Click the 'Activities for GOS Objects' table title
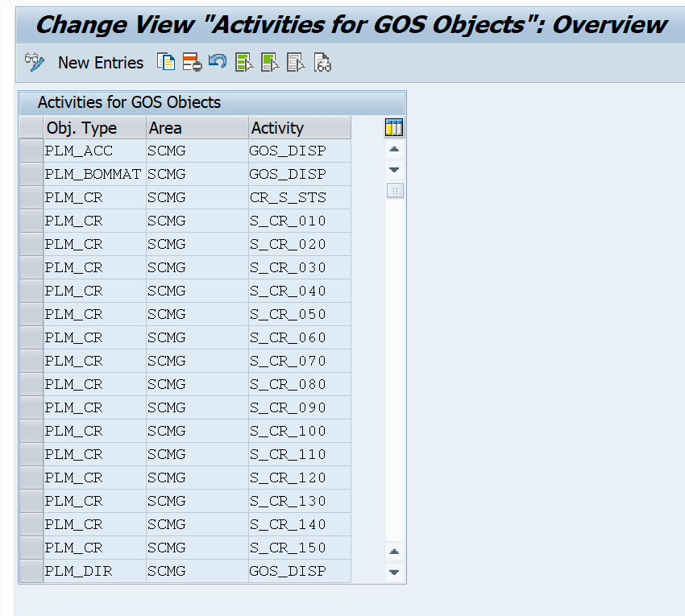685x616 pixels. (x=129, y=102)
